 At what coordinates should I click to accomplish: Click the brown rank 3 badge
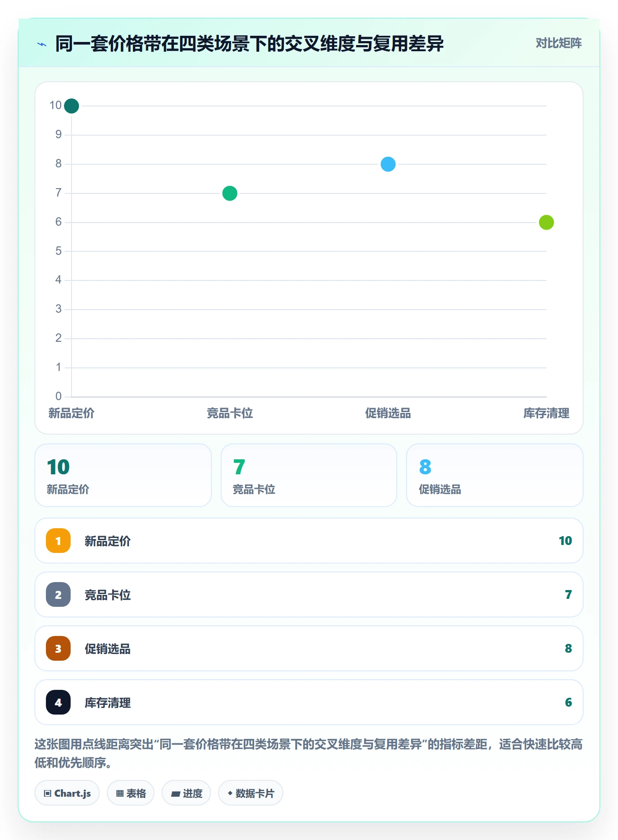pos(58,648)
